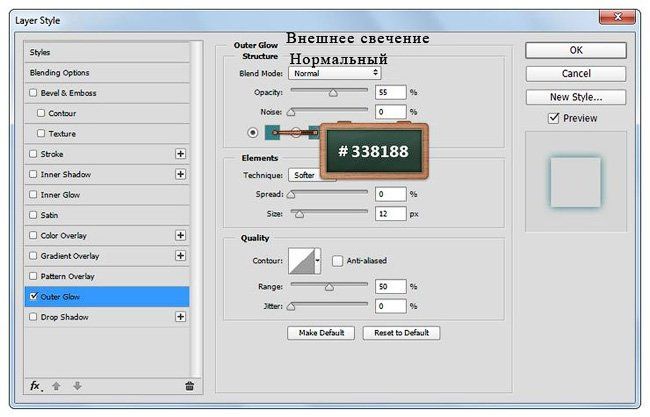The height and width of the screenshot is (417, 650).
Task: Click the style preview thumbnail
Action: [576, 182]
